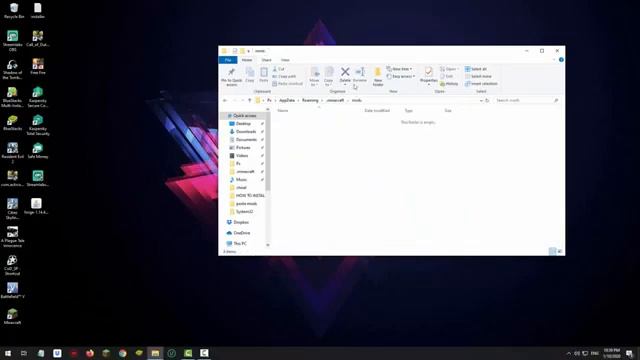Open the File tab in Explorer ribbon
The width and height of the screenshot is (640, 360).
click(228, 60)
